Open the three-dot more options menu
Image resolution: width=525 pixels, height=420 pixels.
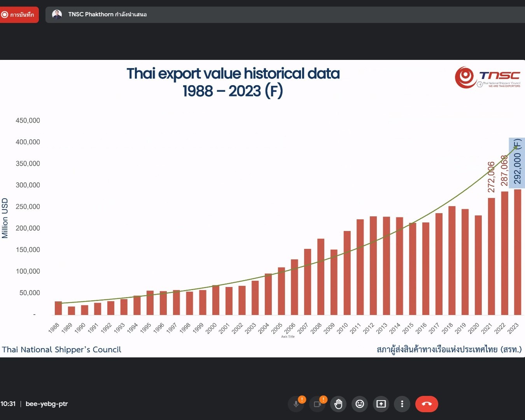(x=402, y=404)
